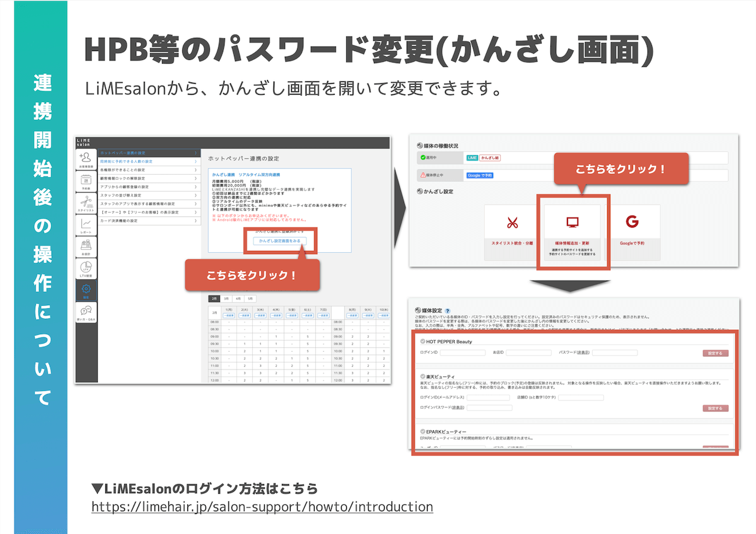
Task: Focus the HOT PEPPER Beauty パスワード field
Action: 615,353
